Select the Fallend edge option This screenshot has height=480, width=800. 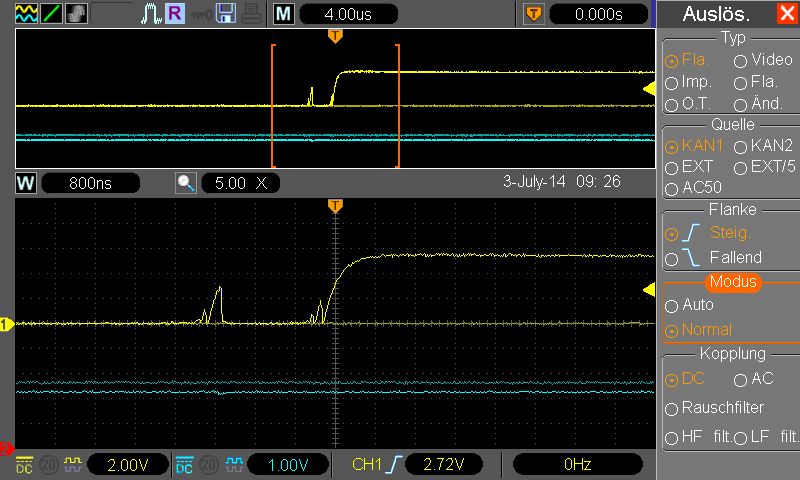pyautogui.click(x=671, y=258)
